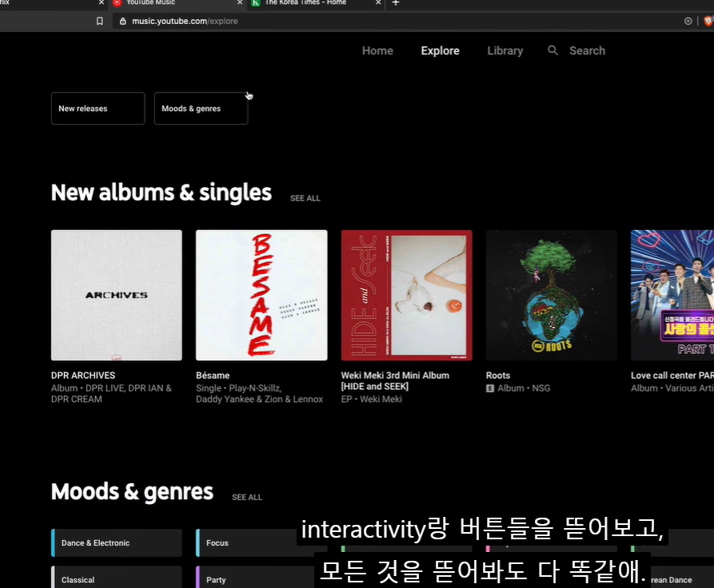This screenshot has height=588, width=714.
Task: Click the 'DPR LIVE, DPR IAN &' artist text
Action: click(129, 388)
